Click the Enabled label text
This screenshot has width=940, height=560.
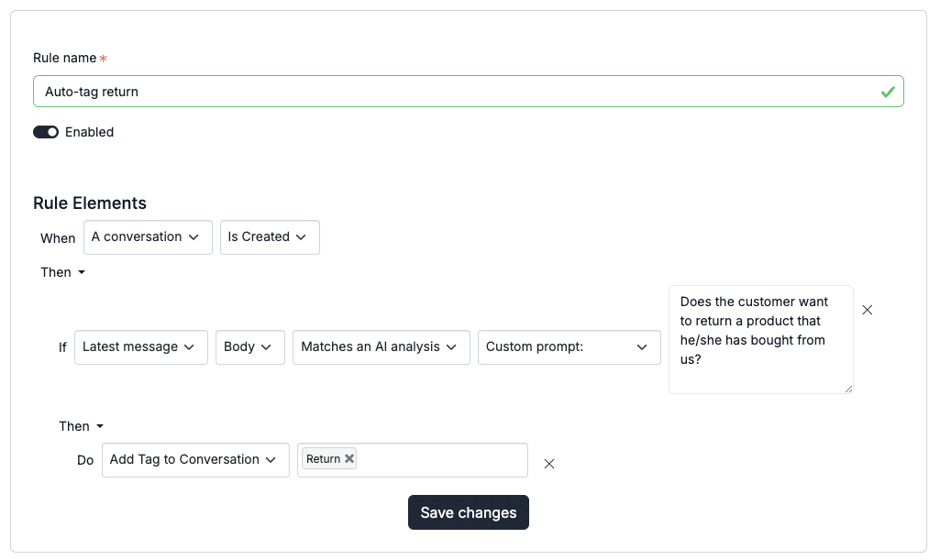[x=89, y=132]
